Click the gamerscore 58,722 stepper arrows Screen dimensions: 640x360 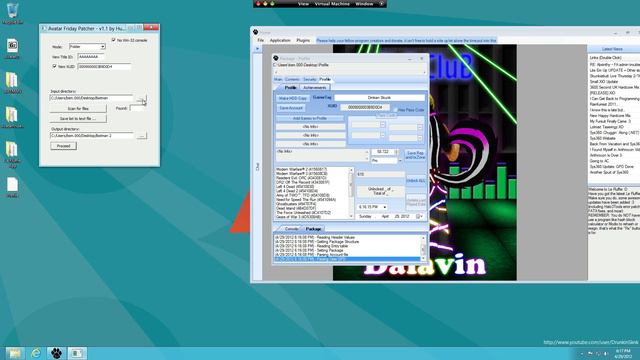396,152
